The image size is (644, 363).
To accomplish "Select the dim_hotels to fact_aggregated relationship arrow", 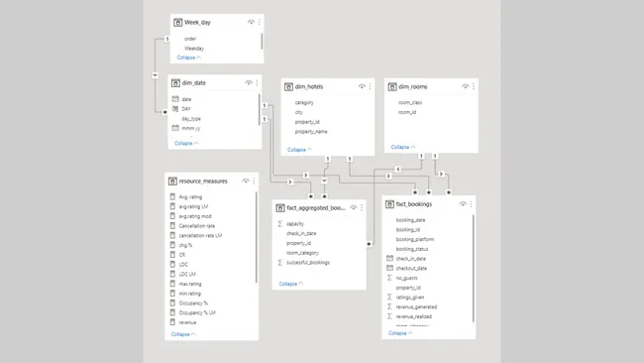I will click(x=324, y=181).
